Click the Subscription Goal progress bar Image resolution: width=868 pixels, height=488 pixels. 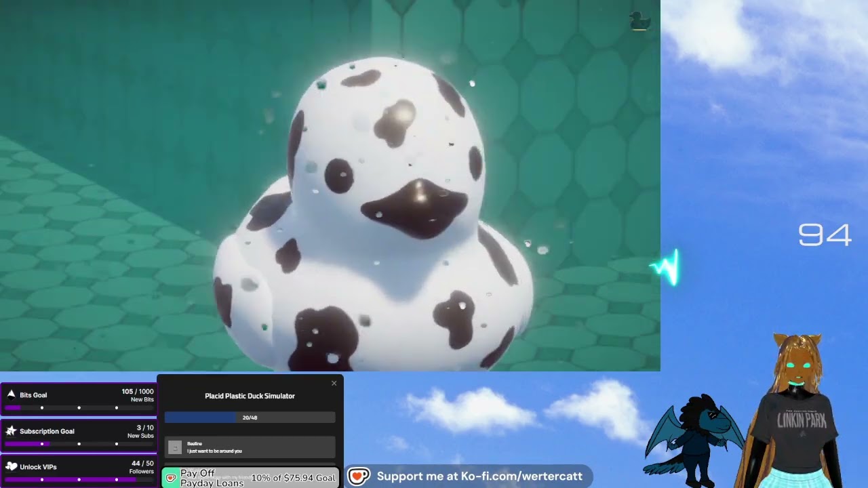(x=79, y=444)
